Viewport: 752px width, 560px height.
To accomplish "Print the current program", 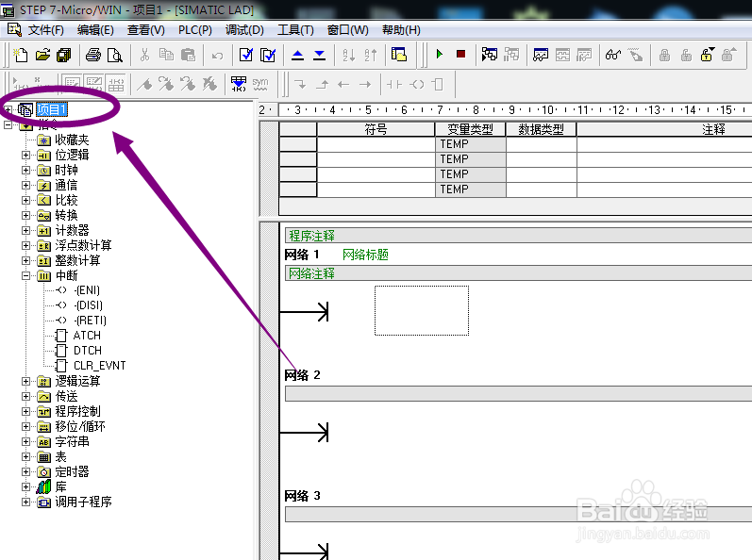I will [x=93, y=55].
